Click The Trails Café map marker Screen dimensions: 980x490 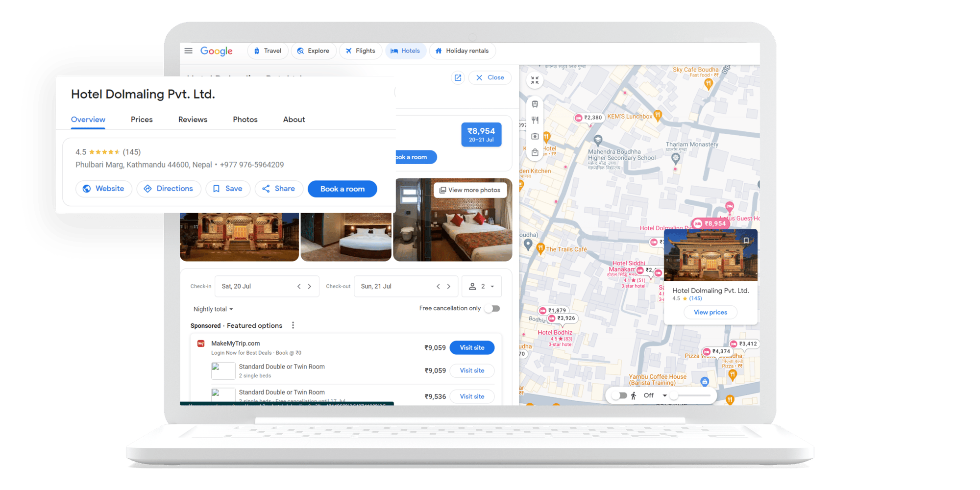point(540,248)
